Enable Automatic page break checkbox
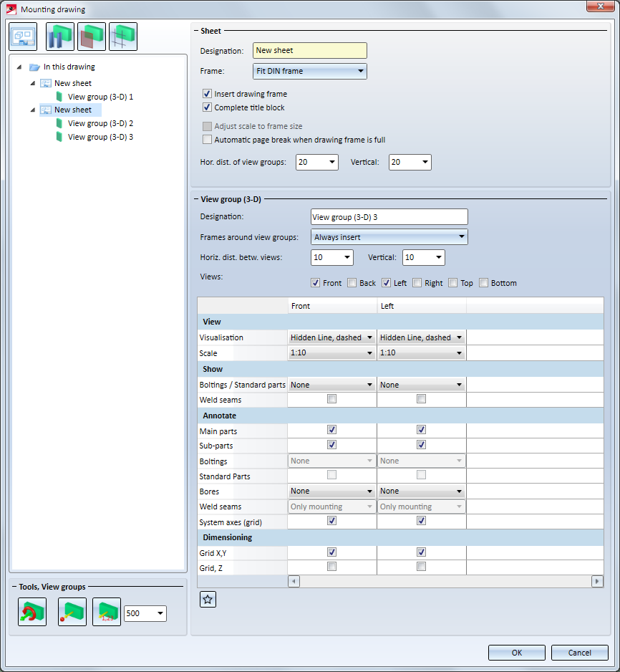620x672 pixels. 208,140
